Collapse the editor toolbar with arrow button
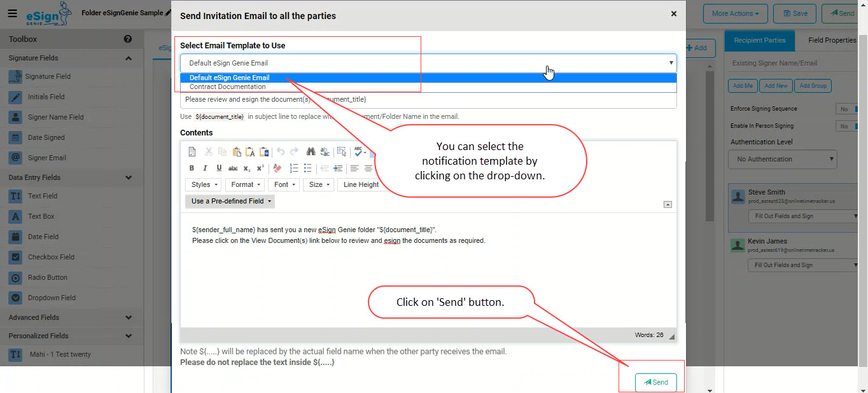Screen dimensions: 868x393 668,204
